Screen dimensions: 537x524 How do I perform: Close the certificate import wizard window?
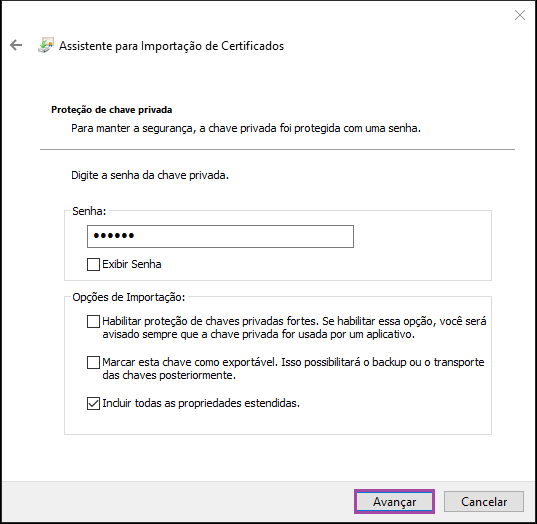(520, 15)
